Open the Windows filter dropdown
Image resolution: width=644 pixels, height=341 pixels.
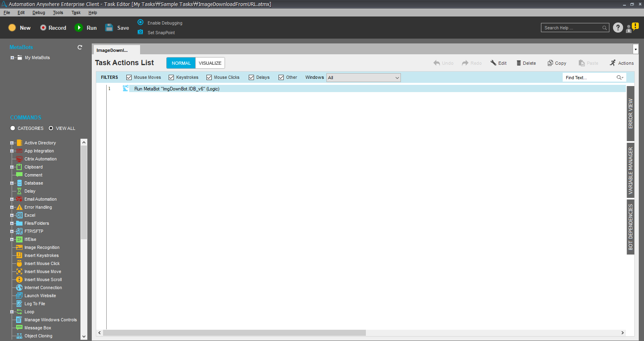(x=363, y=78)
